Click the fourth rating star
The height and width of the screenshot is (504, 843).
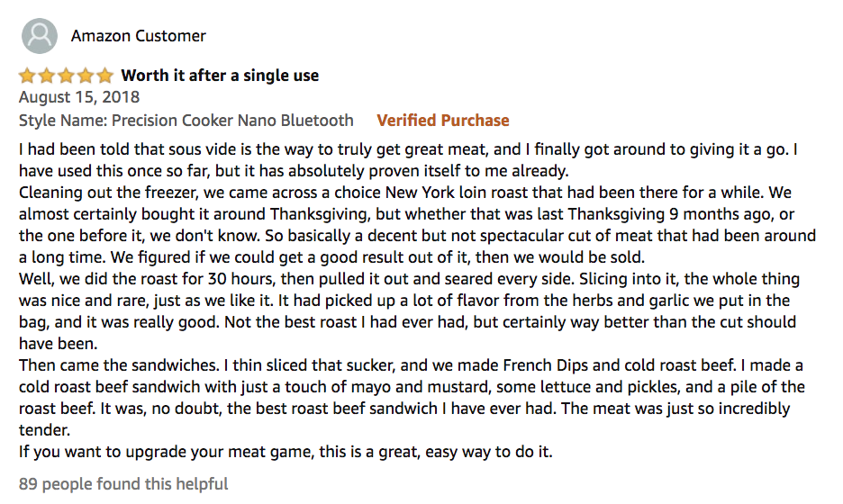click(86, 76)
